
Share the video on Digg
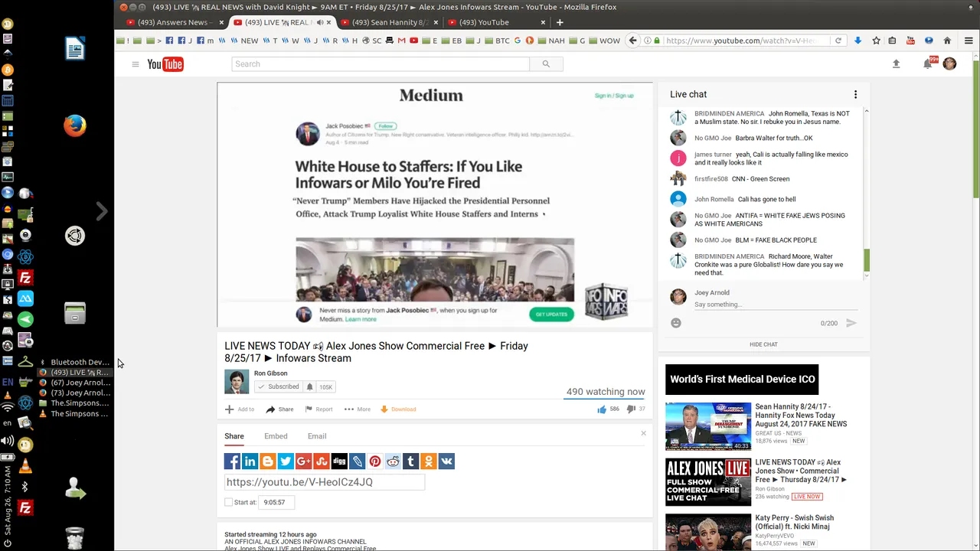[339, 461]
